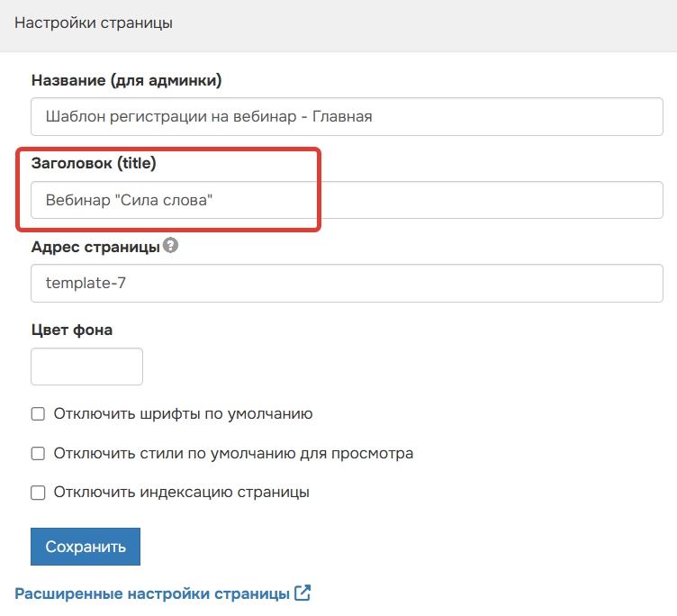Screen dimensions: 677x616
Task: Click the Заголовок (title) label
Action: pos(94,163)
